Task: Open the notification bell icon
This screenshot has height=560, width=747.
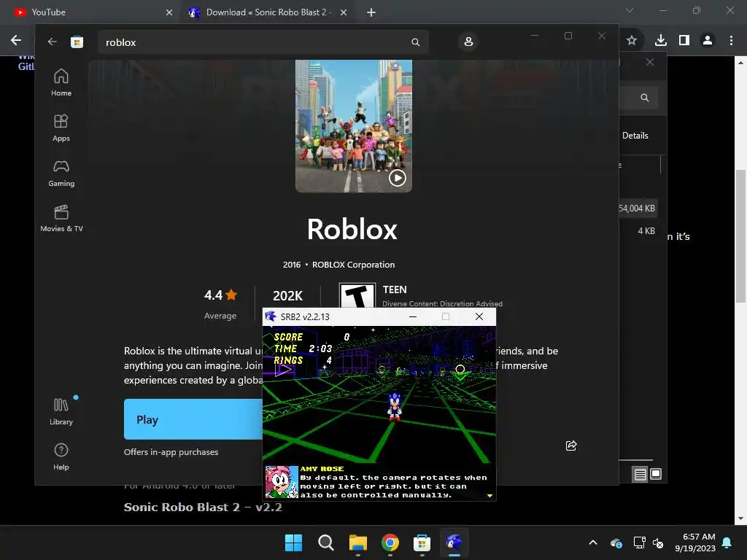Action: 727,542
